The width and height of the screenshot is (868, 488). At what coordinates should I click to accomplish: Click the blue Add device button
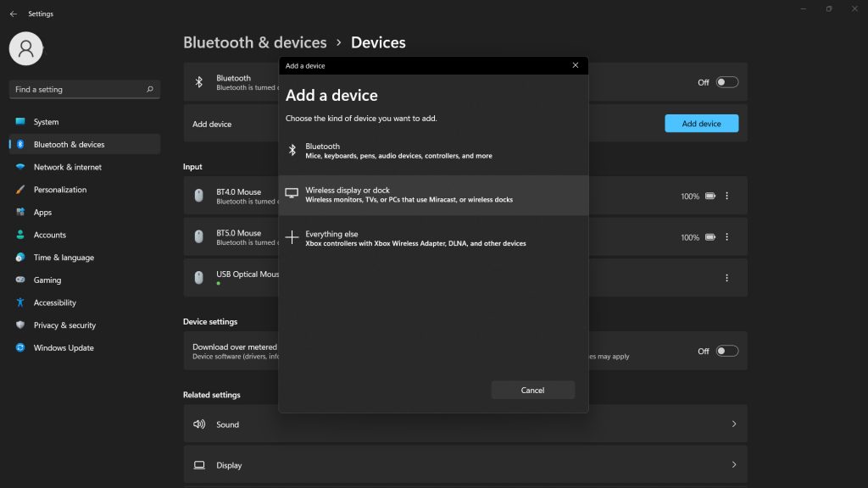[x=701, y=124]
